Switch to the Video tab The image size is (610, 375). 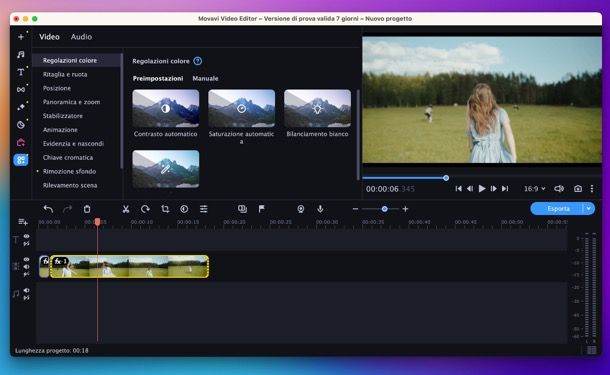[x=49, y=37]
